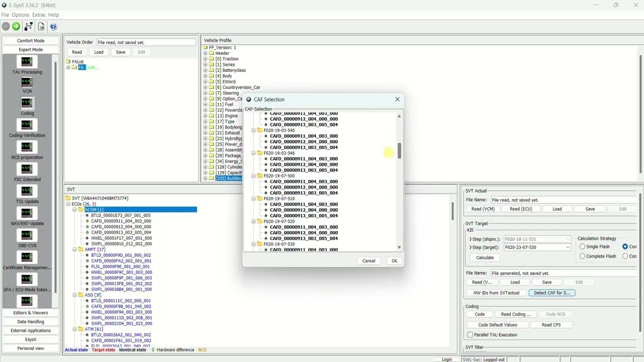644x362 pixels.
Task: Select the F020-19-07-510 folder label
Action: pyautogui.click(x=279, y=199)
